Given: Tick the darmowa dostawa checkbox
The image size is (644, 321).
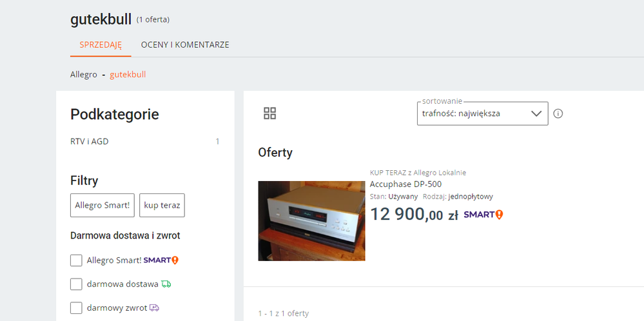Looking at the screenshot, I should [x=76, y=284].
